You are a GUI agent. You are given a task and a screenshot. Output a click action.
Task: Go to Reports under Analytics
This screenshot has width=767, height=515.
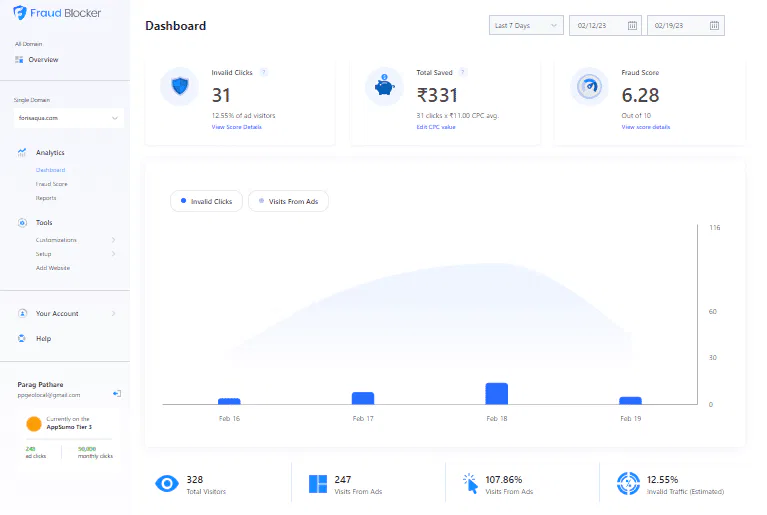coord(46,198)
